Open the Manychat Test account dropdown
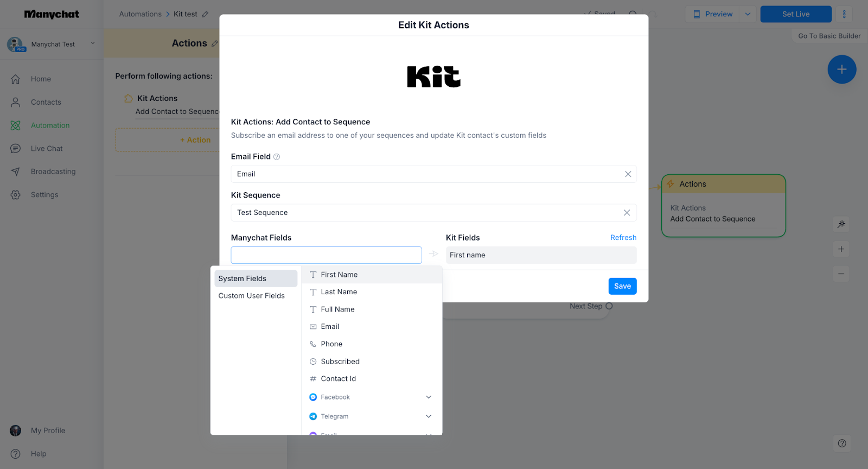868x469 pixels. [x=93, y=44]
